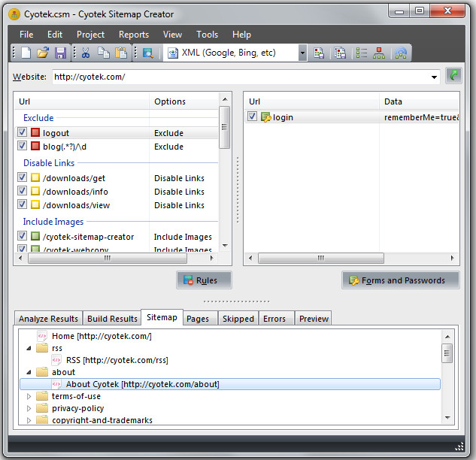The image size is (476, 460).
Task: Switch to the Analyze Results tab
Action: pos(48,319)
